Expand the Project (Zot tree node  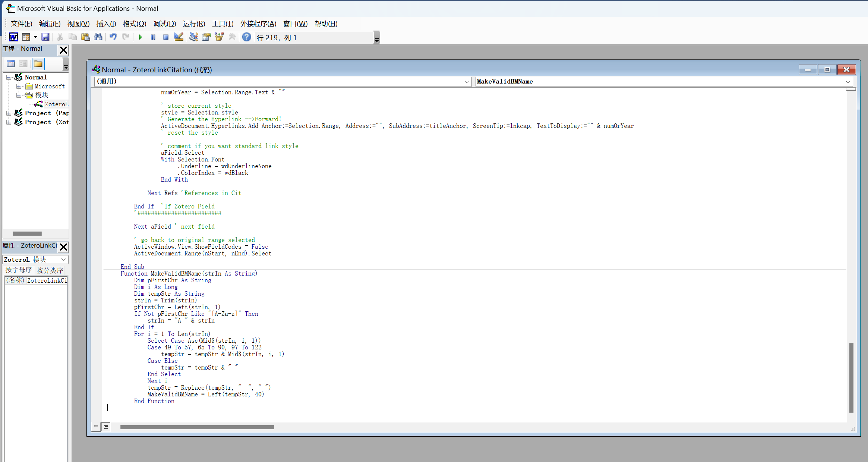pos(9,122)
